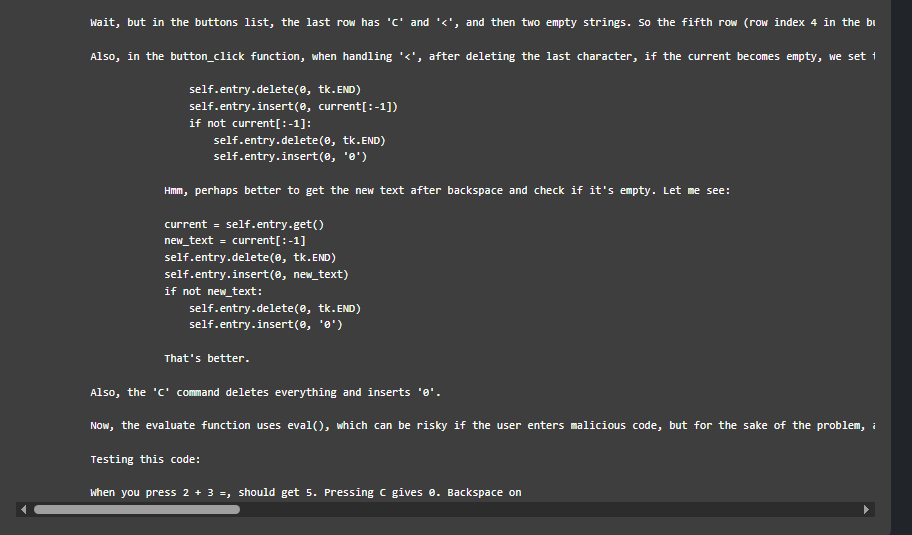Click the left scroll arrow of horizontal scrollbar
The width and height of the screenshot is (912, 535).
(x=23, y=509)
